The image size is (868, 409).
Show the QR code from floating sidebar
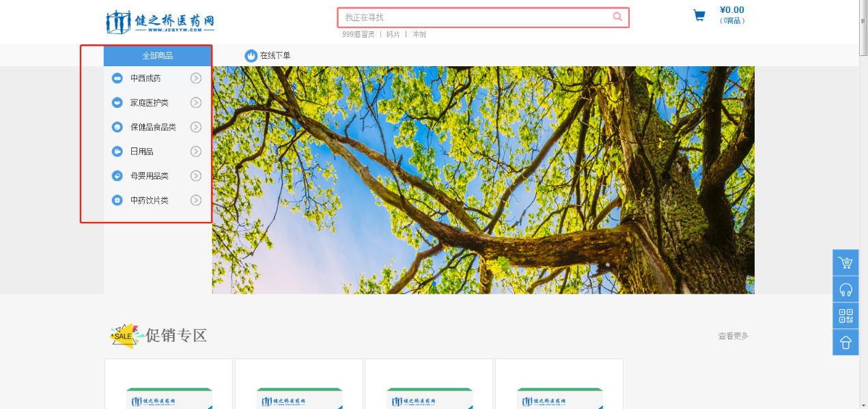point(845,316)
